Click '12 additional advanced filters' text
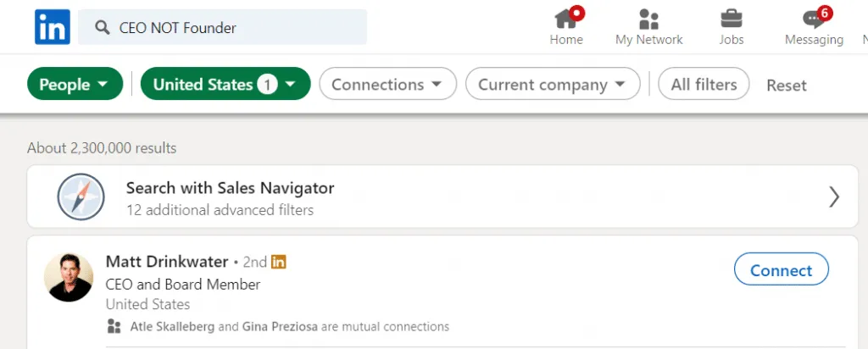Image resolution: width=868 pixels, height=349 pixels. [220, 210]
